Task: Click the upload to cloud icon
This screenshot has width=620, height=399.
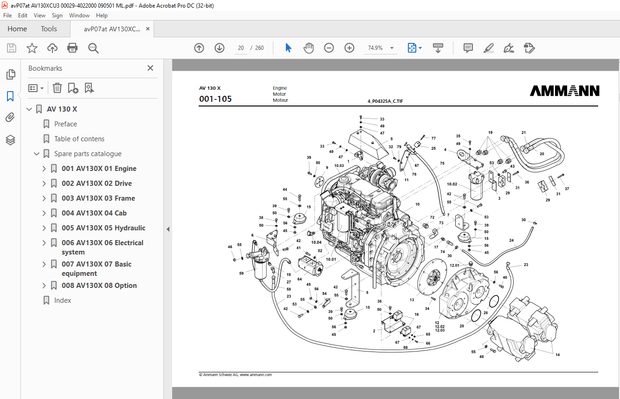Action: (52, 48)
